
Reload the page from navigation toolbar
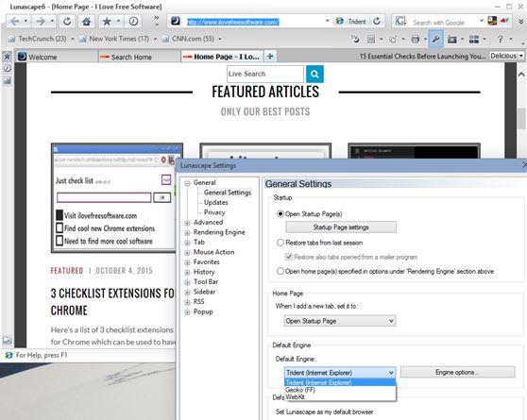[x=67, y=22]
